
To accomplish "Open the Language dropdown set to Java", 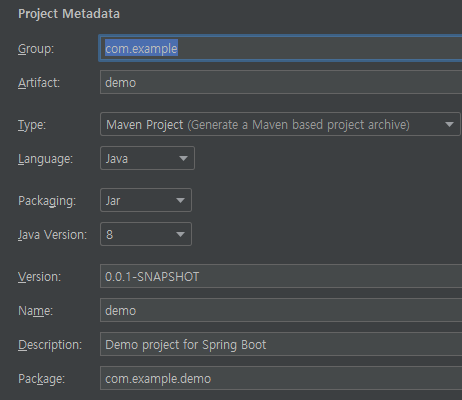I will (x=147, y=158).
